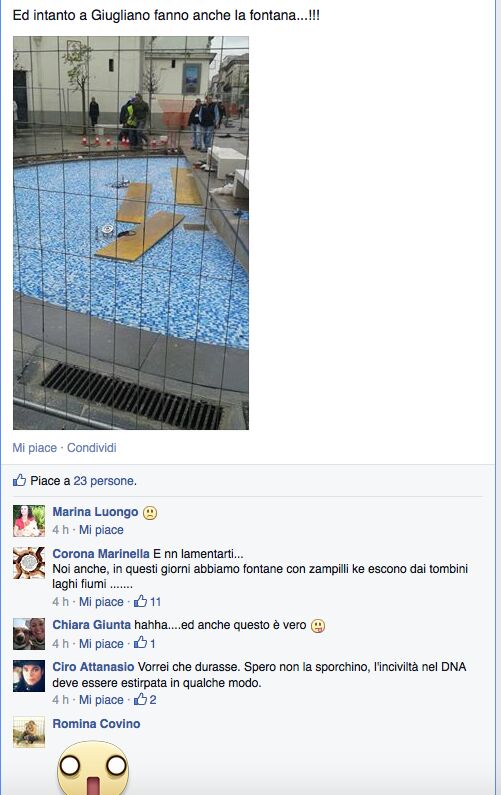Open the fountain construction photo

click(x=131, y=233)
